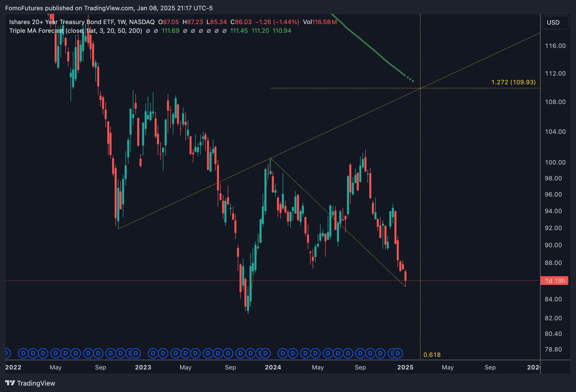Click the 80.40 price axis label
The image size is (576, 392).
click(553, 334)
